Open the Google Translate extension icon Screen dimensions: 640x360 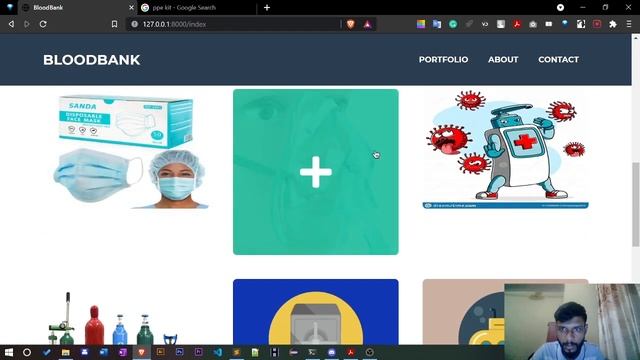pyautogui.click(x=437, y=24)
